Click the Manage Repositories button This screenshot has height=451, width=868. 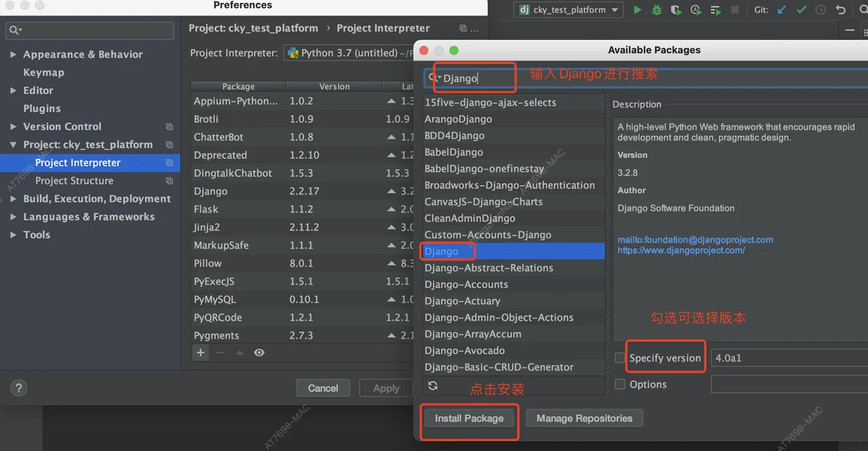click(584, 418)
